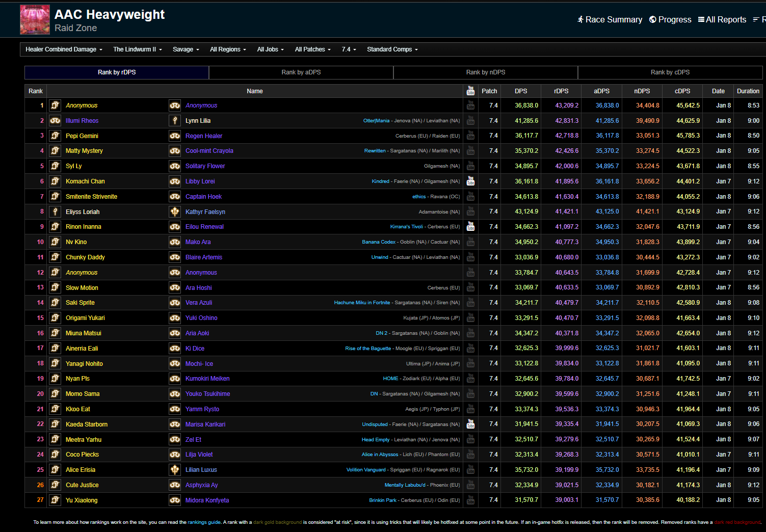Open the All Patches dropdown
The height and width of the screenshot is (532, 766).
point(313,49)
